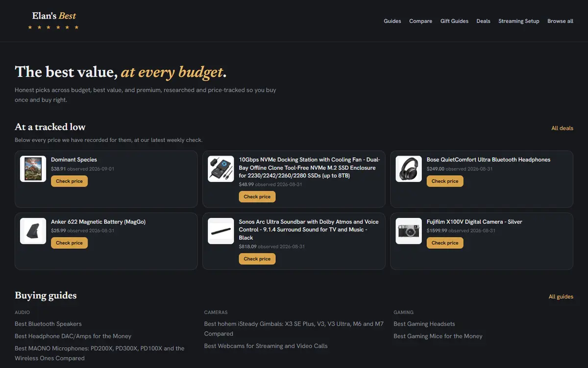Go to Gift Guides in navigation
Image resolution: width=588 pixels, height=368 pixels.
[x=454, y=21]
